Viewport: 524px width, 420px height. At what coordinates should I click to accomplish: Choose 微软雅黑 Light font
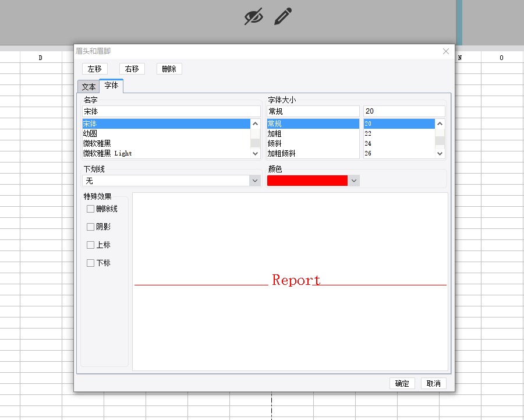click(x=166, y=153)
